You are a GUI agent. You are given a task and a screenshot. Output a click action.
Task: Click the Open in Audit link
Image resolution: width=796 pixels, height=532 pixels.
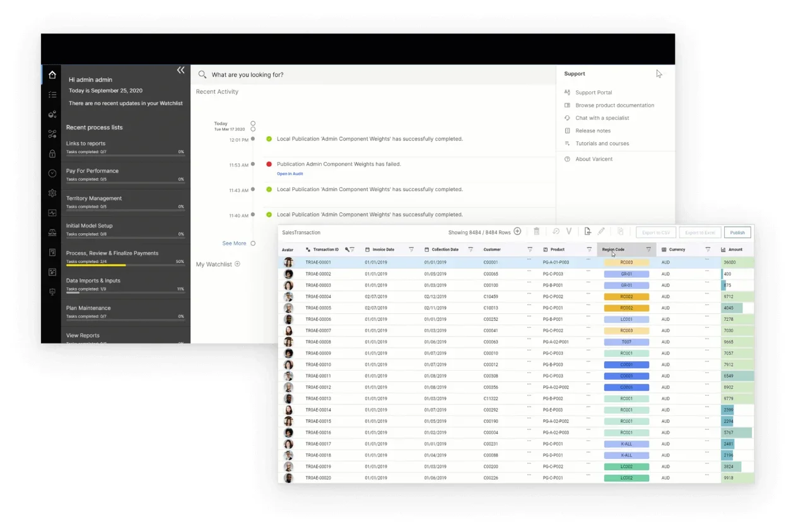click(x=290, y=173)
